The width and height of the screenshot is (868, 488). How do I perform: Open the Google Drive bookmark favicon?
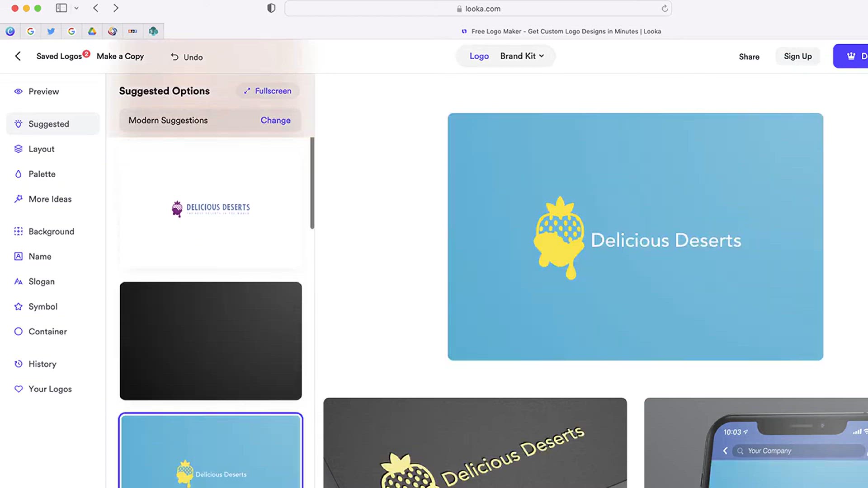point(92,31)
